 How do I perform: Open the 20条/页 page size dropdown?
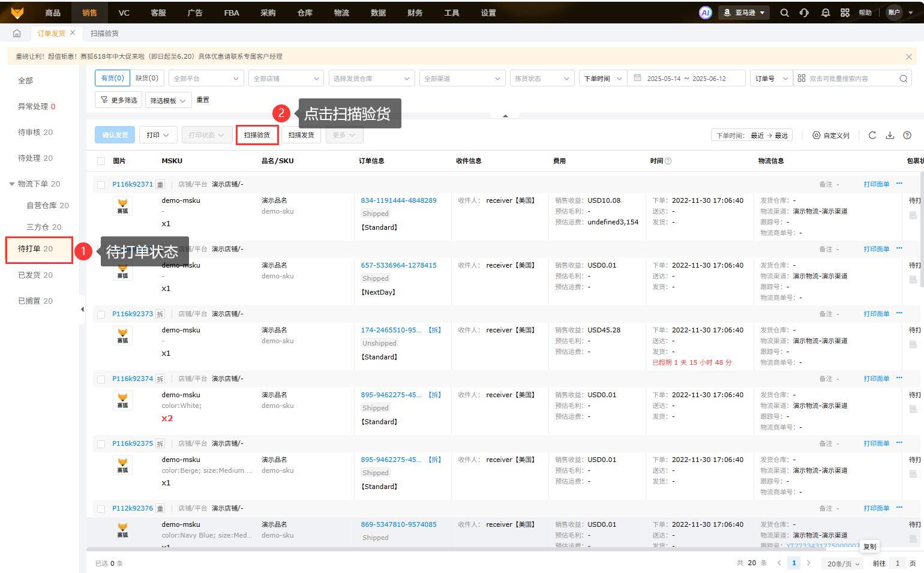843,563
